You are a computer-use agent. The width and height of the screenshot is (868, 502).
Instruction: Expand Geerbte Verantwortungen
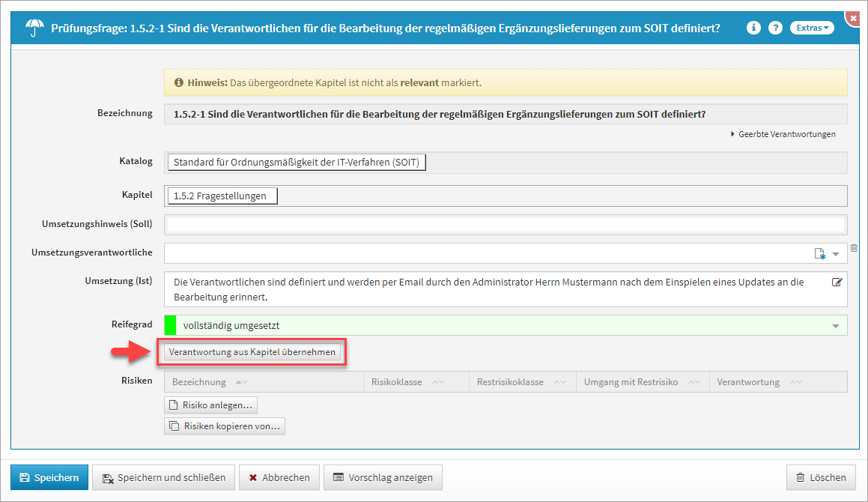[x=783, y=134]
